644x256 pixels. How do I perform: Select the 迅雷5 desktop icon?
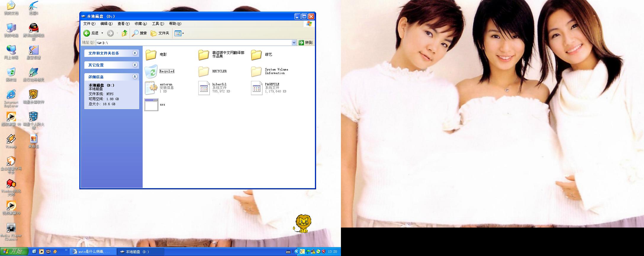pyautogui.click(x=33, y=8)
